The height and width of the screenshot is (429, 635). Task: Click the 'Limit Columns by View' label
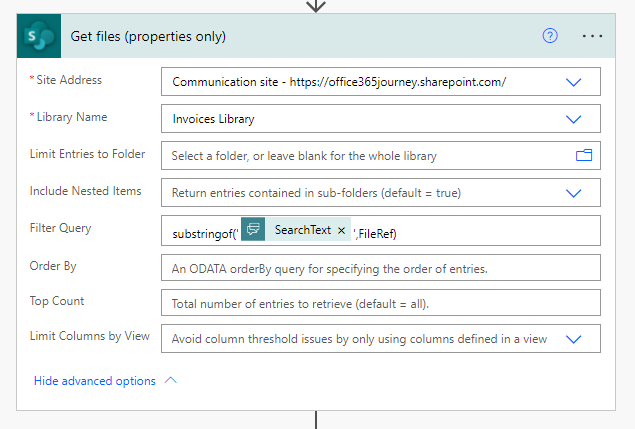(89, 336)
